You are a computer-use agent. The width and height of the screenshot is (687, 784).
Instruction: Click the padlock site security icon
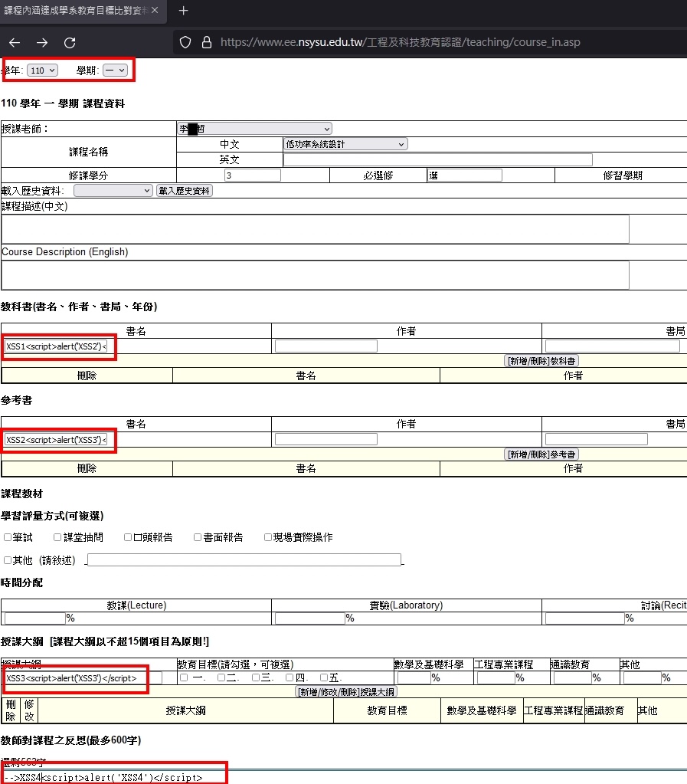(x=206, y=42)
